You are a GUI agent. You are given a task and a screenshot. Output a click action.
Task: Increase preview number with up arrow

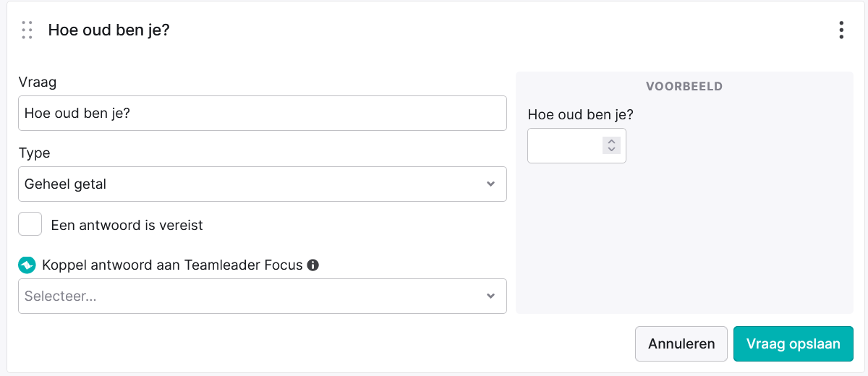[611, 141]
